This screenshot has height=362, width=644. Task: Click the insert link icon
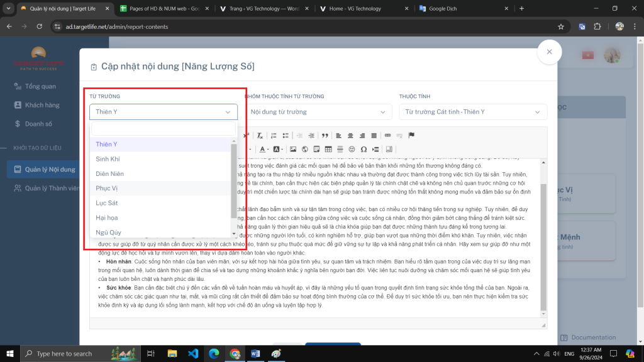387,136
